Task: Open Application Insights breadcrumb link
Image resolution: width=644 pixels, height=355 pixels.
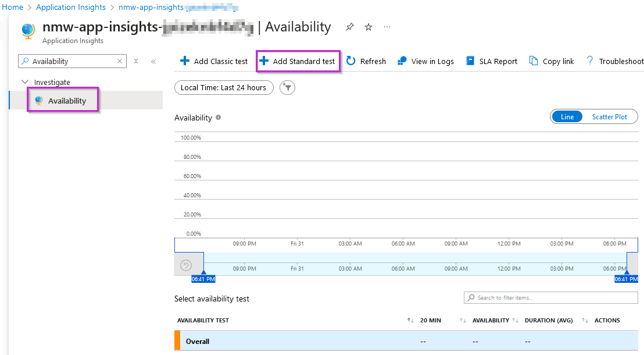Action: (71, 8)
